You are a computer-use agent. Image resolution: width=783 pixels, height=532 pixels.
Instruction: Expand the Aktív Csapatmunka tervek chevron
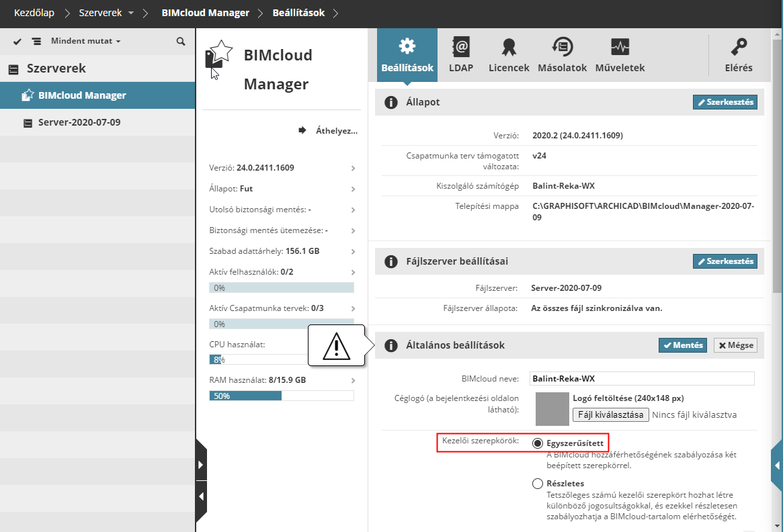point(353,309)
